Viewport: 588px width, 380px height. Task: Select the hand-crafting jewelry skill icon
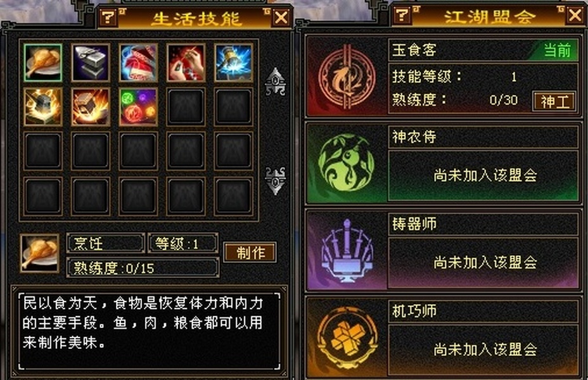click(x=186, y=63)
